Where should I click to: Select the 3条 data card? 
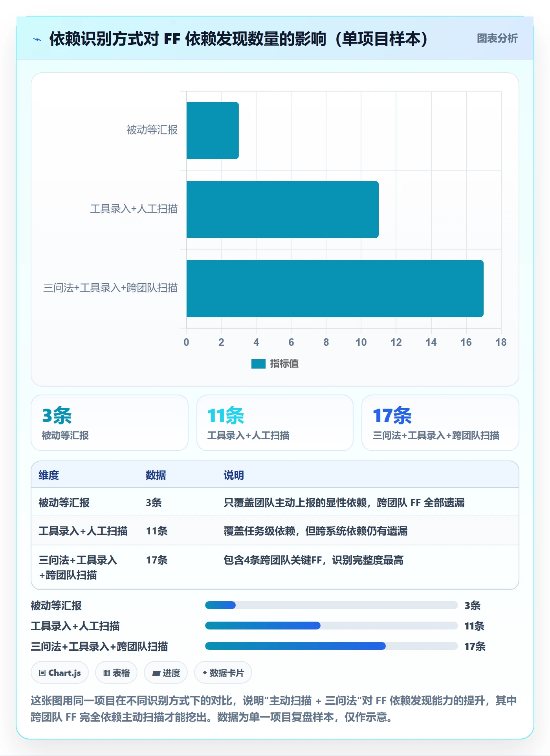click(x=110, y=423)
